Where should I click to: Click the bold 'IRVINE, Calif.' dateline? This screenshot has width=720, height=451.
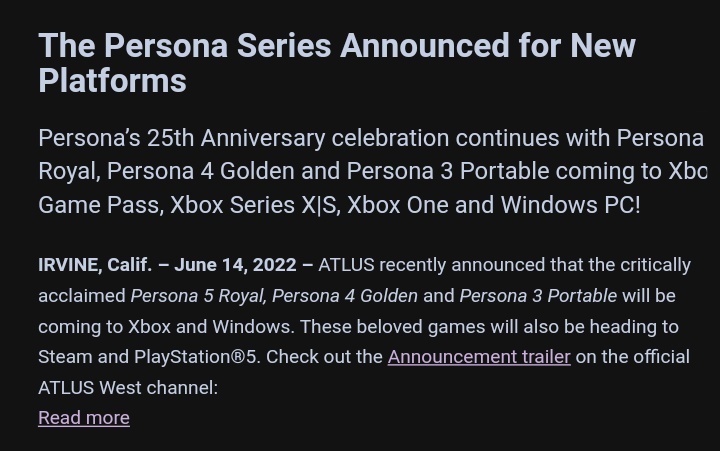(x=95, y=265)
